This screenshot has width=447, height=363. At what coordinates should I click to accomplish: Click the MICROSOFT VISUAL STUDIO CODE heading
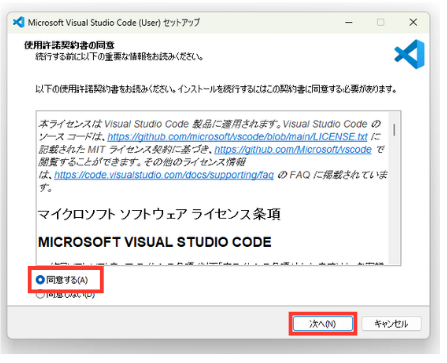click(x=155, y=242)
